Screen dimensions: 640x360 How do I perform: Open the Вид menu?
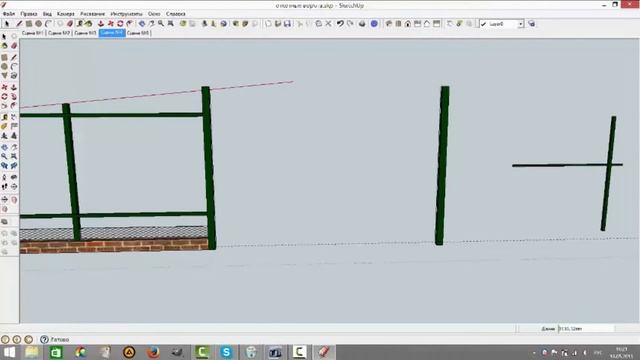(47, 14)
